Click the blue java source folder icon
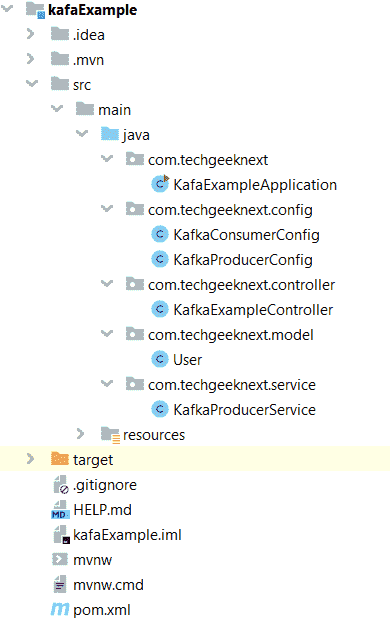This screenshot has width=390, height=621. click(110, 134)
